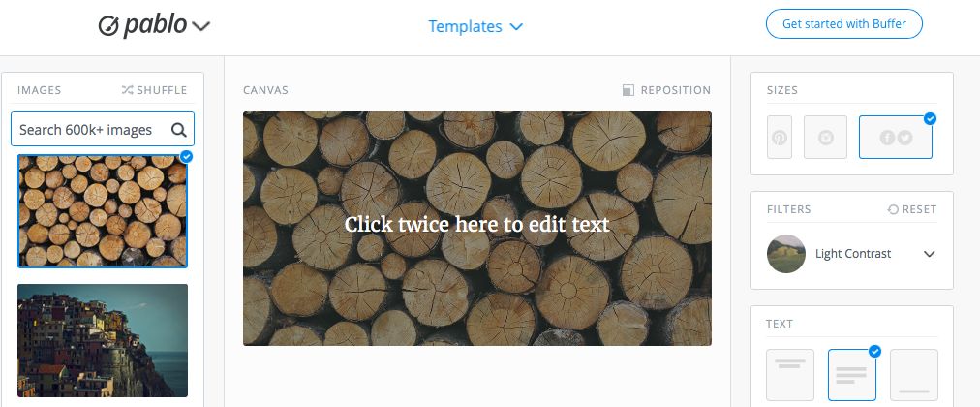Choose the caption-only text layout
Viewport: 980px width, 407px height.
pyautogui.click(x=914, y=374)
